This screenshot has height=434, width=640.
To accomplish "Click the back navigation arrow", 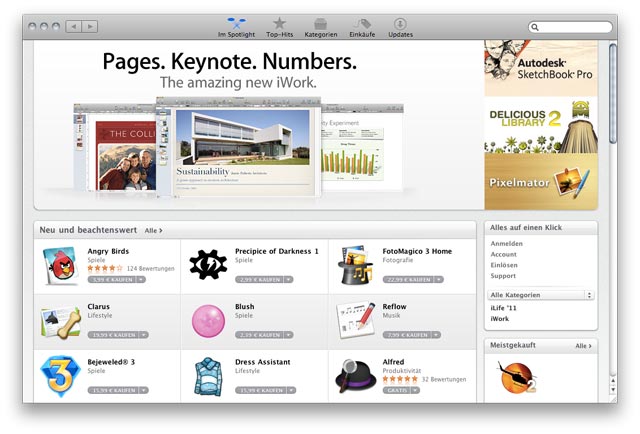I will click(73, 27).
